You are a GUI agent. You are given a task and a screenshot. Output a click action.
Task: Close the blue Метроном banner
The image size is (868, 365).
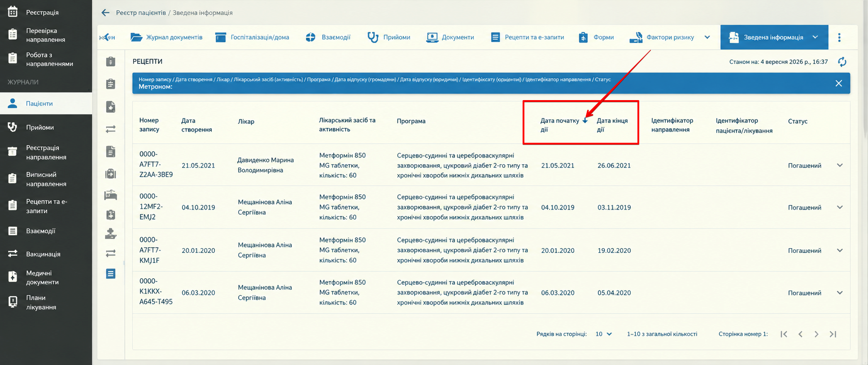[x=838, y=84]
